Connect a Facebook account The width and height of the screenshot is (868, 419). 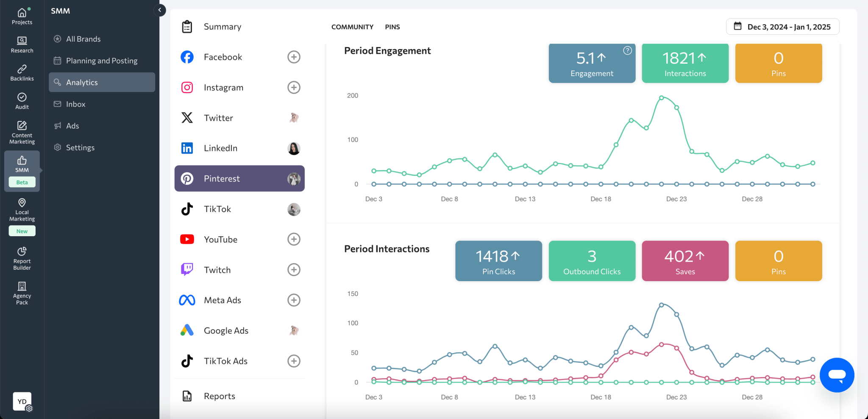coord(294,57)
